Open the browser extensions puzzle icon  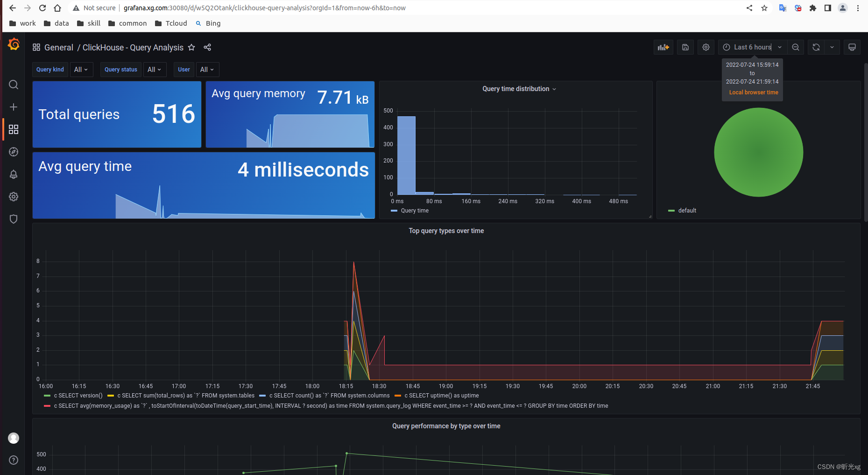pyautogui.click(x=813, y=8)
